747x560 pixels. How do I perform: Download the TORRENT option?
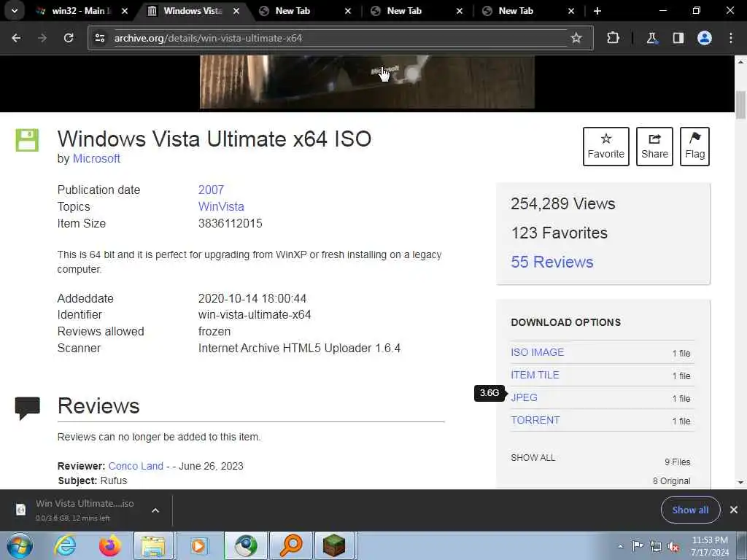(x=535, y=420)
